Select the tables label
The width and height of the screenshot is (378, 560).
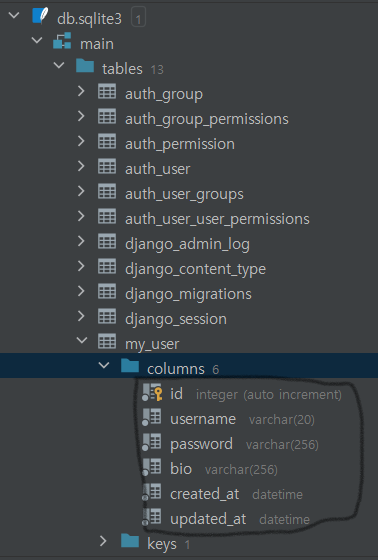(x=122, y=69)
